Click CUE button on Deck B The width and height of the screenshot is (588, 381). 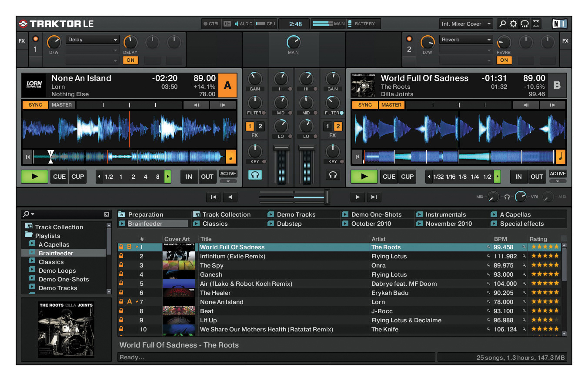pyautogui.click(x=389, y=177)
